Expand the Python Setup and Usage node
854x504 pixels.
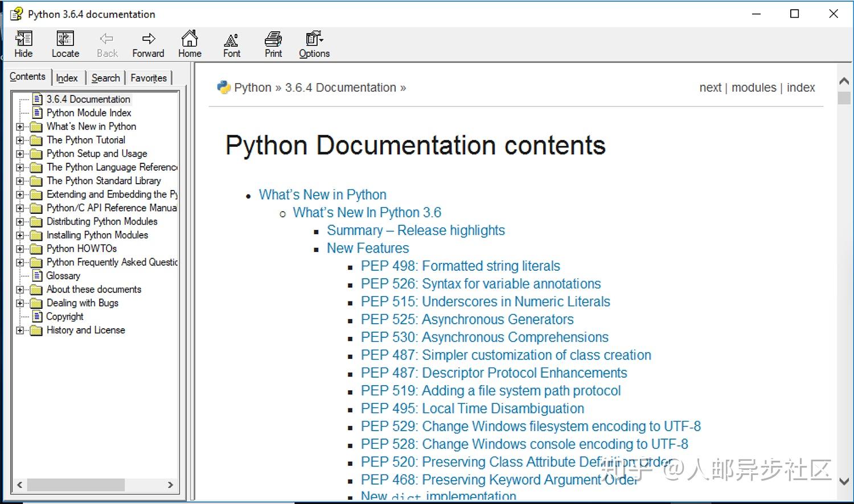(20, 154)
